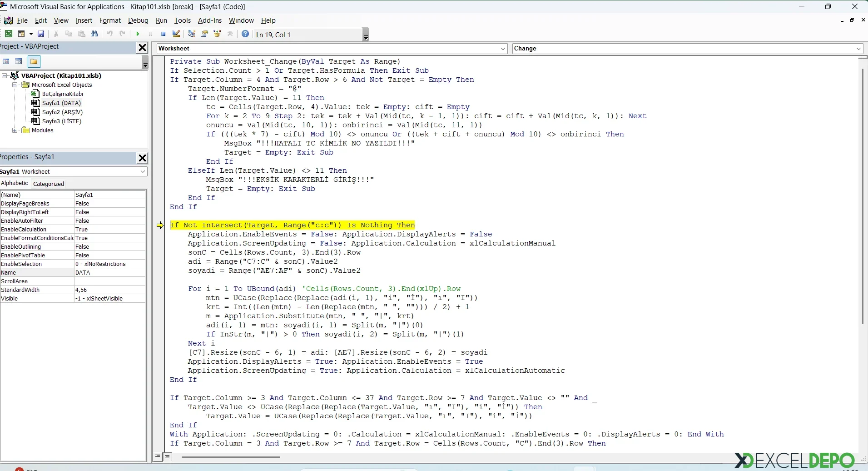Image resolution: width=868 pixels, height=471 pixels.
Task: Open the Debug menu
Action: (x=138, y=20)
